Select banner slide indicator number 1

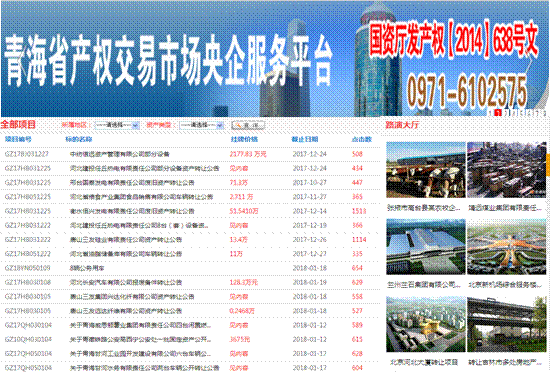(x=490, y=113)
